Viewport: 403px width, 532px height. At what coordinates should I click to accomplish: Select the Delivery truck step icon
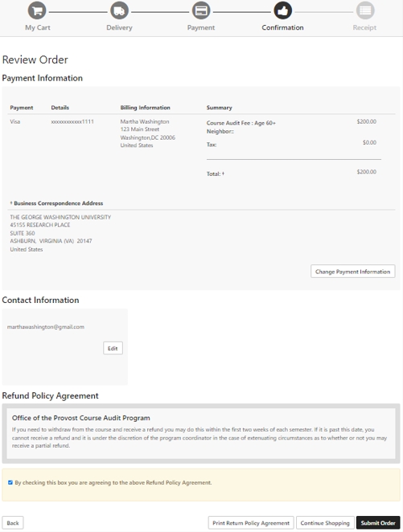pyautogui.click(x=119, y=11)
